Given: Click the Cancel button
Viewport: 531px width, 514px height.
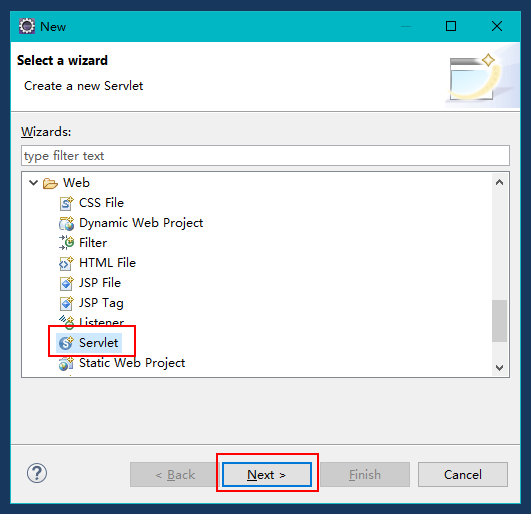Looking at the screenshot, I should click(x=463, y=474).
